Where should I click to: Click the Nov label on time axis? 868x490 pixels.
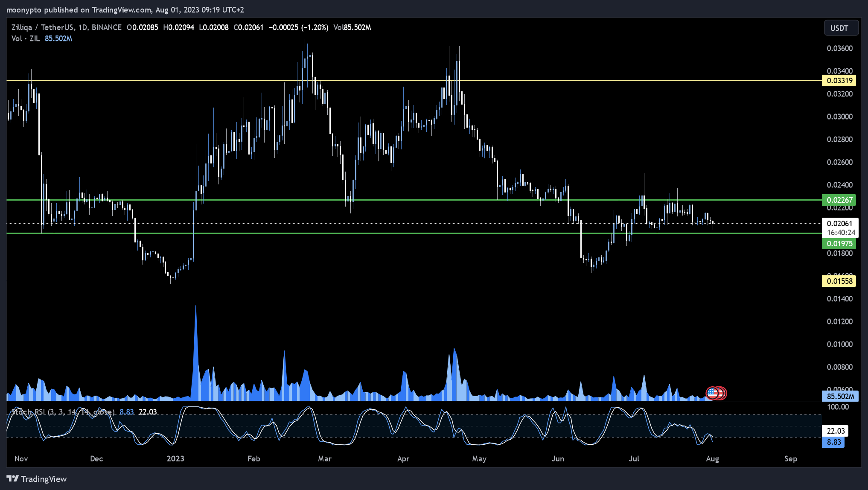(x=21, y=459)
